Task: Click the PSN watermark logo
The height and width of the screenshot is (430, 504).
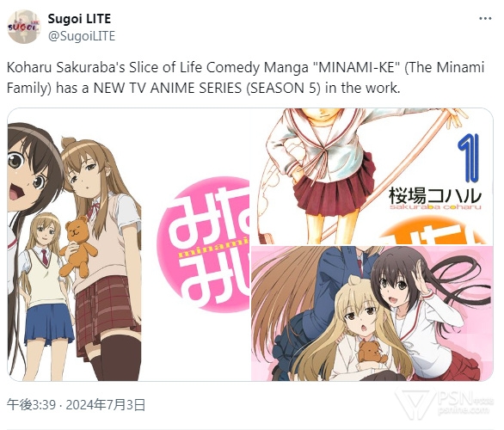Action: pyautogui.click(x=444, y=403)
